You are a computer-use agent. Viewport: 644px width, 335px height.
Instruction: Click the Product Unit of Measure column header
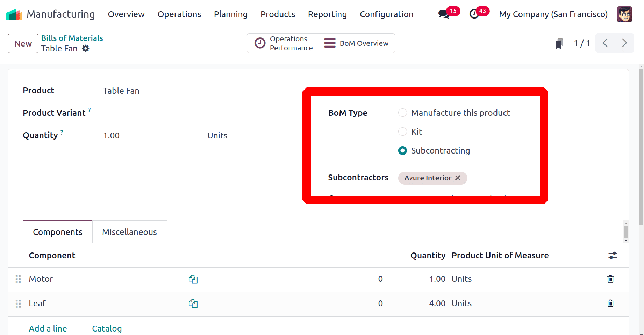500,256
